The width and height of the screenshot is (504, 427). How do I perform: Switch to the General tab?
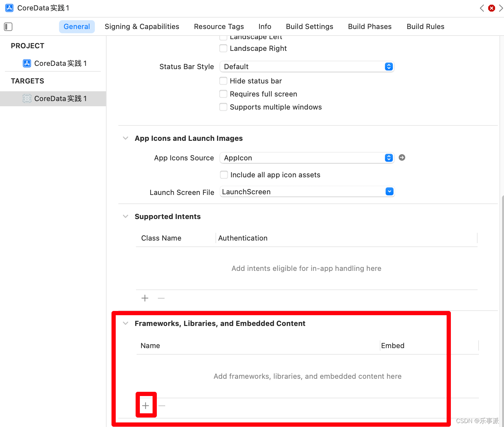pyautogui.click(x=77, y=27)
